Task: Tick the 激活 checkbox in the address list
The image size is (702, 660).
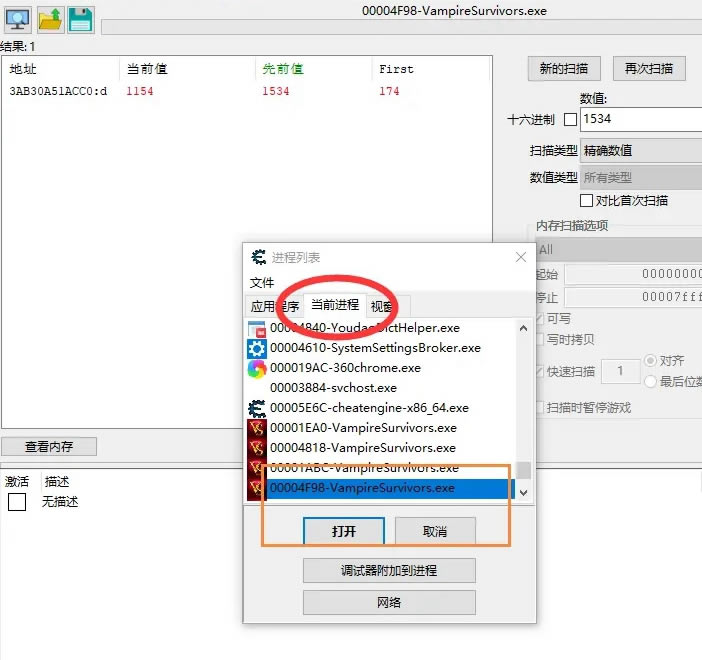Action: coord(16,502)
